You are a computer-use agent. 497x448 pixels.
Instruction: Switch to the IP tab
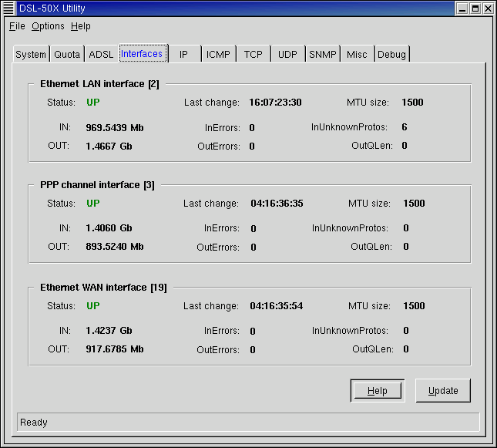(184, 54)
